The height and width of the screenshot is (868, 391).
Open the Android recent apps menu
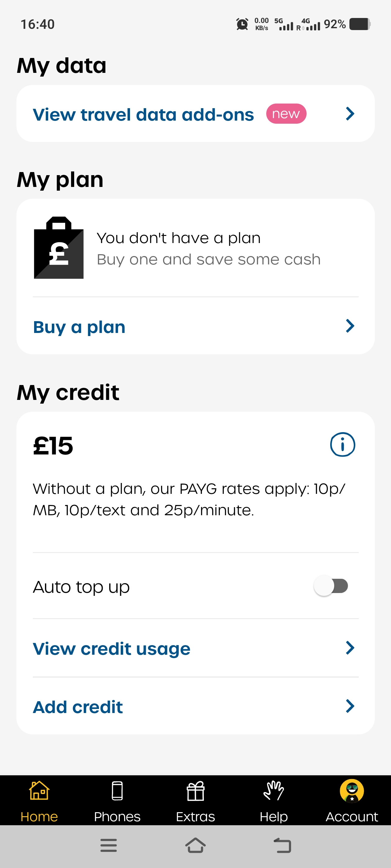109,845
